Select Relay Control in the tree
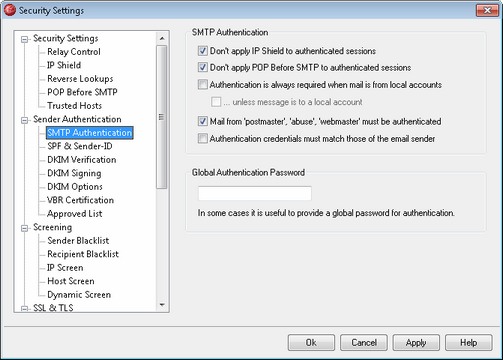The image size is (503, 360). tap(74, 52)
